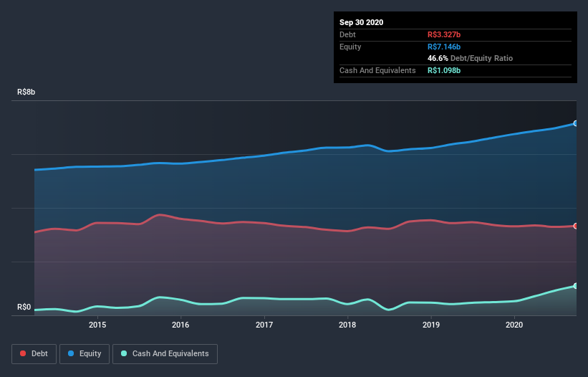Viewport: 588px width, 377px height.
Task: Click the Debt label in tooltip
Action: click(347, 34)
